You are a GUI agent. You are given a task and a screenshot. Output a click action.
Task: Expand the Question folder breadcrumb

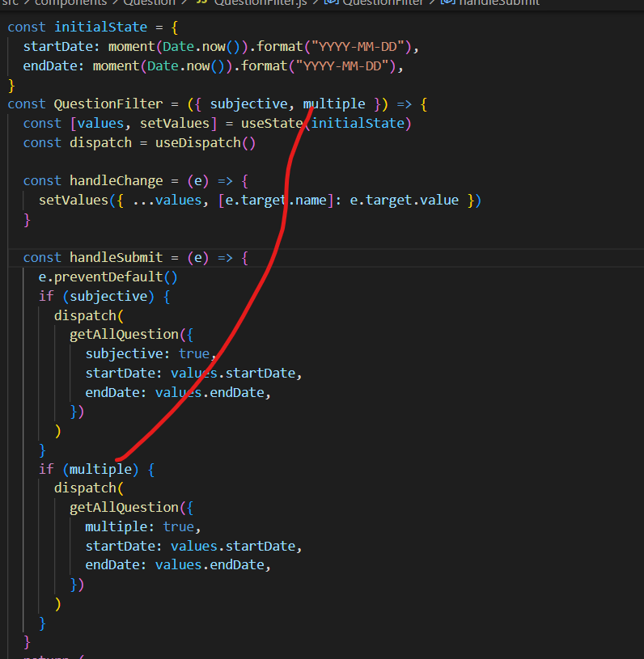(x=149, y=2)
